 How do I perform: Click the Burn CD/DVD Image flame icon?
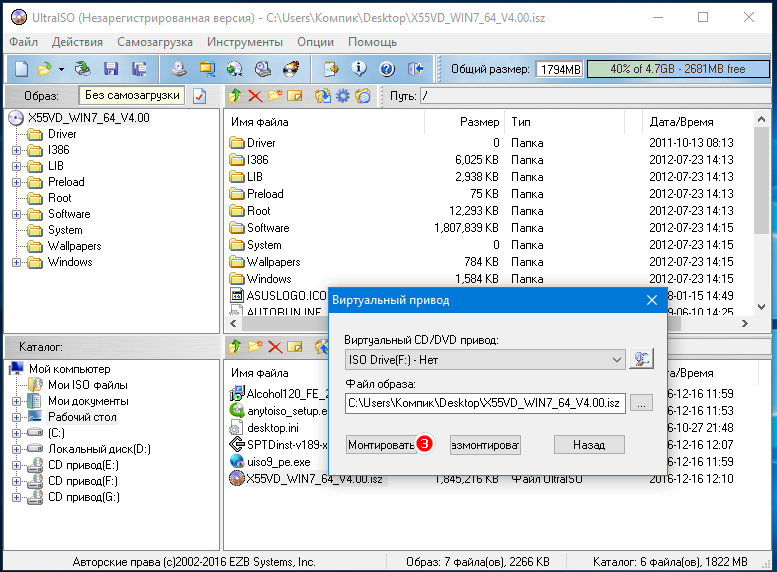tap(291, 69)
